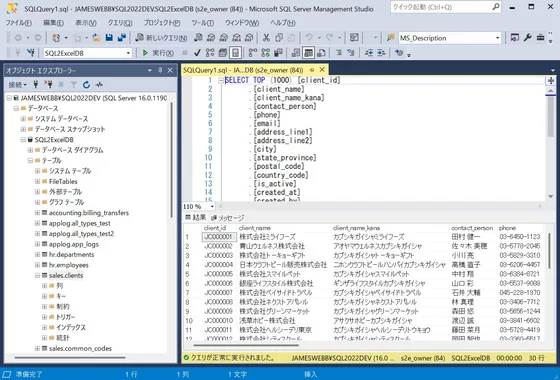The width and height of the screenshot is (560, 380).
Task: Switch output to Results to Text
Action: 296,53
